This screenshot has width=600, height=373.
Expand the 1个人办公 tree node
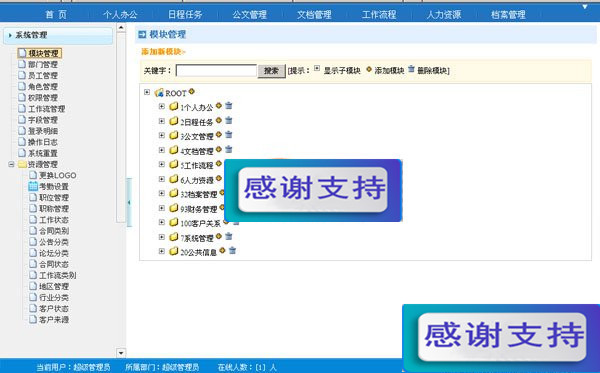click(x=161, y=106)
